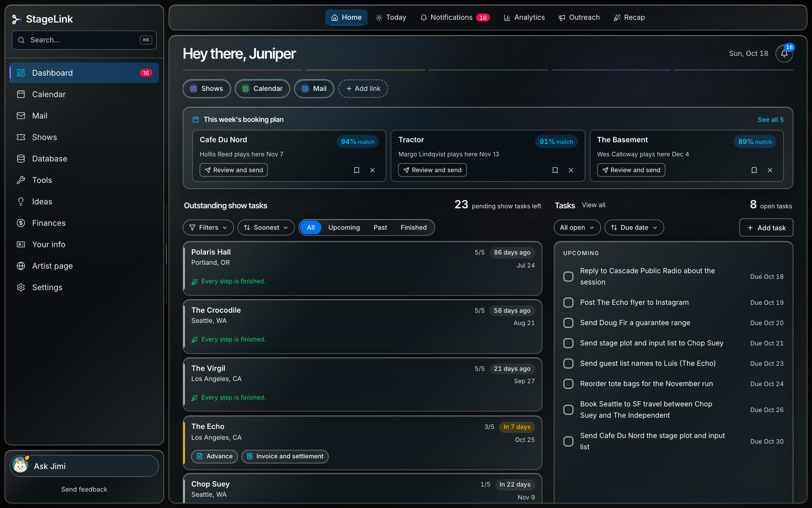This screenshot has height=508, width=812.
Task: Bookmark The Basement booking card
Action: coord(754,170)
